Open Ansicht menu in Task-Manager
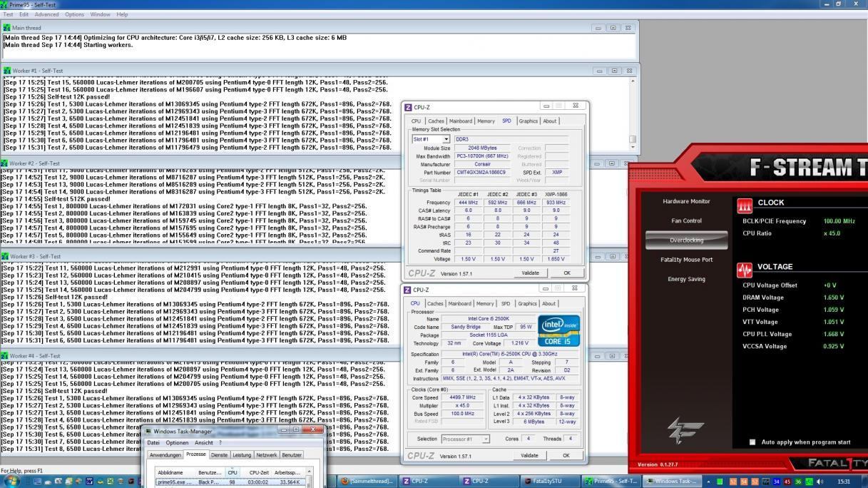868x488 pixels. coord(203,443)
